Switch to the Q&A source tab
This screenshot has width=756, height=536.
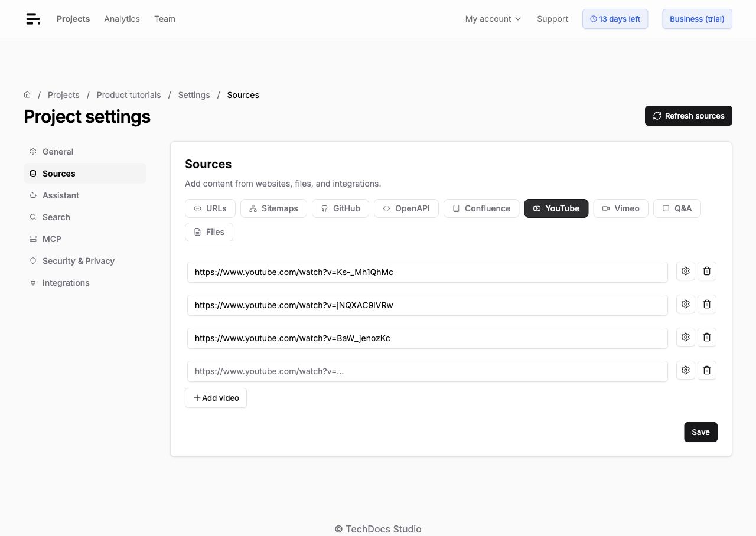tap(677, 208)
